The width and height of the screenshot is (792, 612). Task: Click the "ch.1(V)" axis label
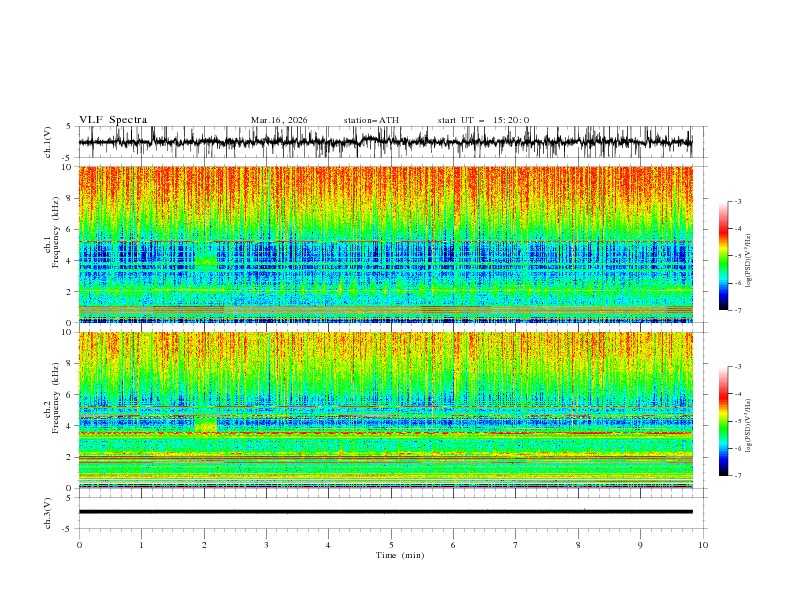[48, 142]
